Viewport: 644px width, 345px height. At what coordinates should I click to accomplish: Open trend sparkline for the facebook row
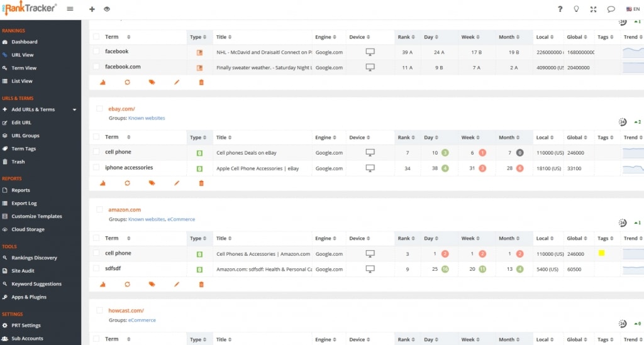[x=633, y=52]
